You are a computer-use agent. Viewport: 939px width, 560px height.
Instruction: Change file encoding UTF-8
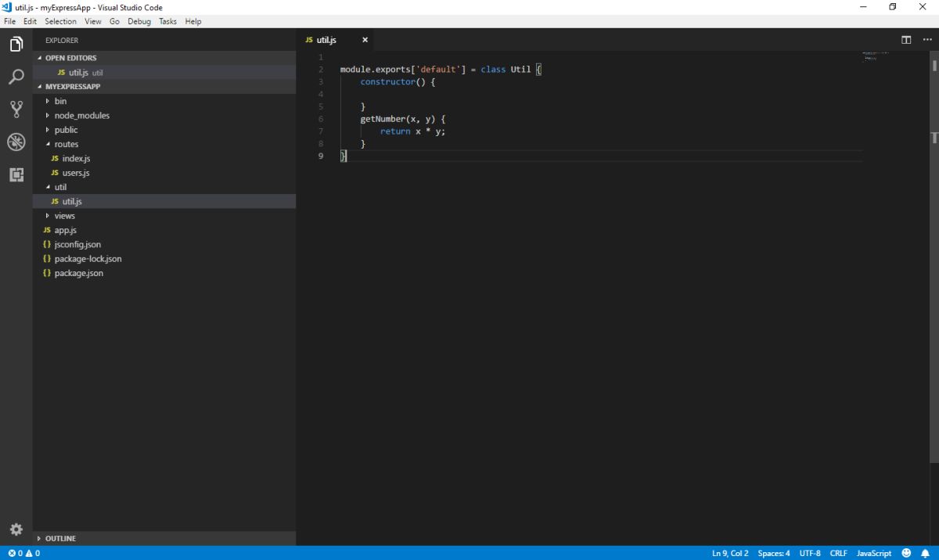[x=810, y=553]
